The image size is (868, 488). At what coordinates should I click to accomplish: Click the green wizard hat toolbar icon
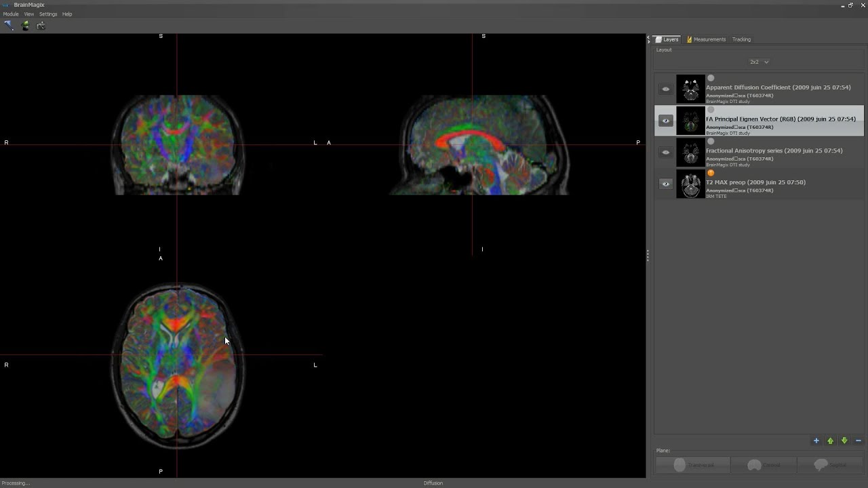(25, 25)
